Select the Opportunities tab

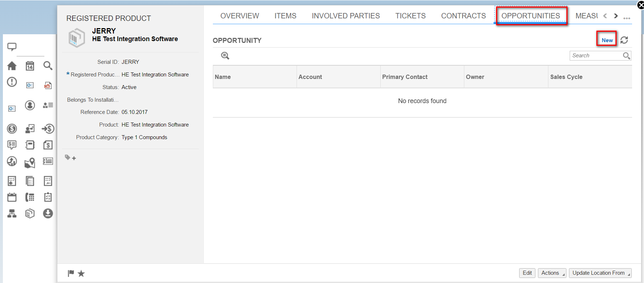click(530, 16)
